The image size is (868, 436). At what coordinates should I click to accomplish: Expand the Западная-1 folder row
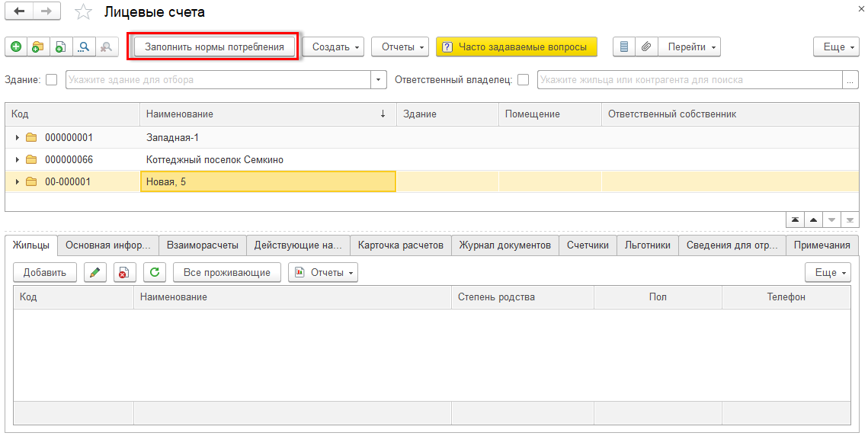tap(18, 138)
